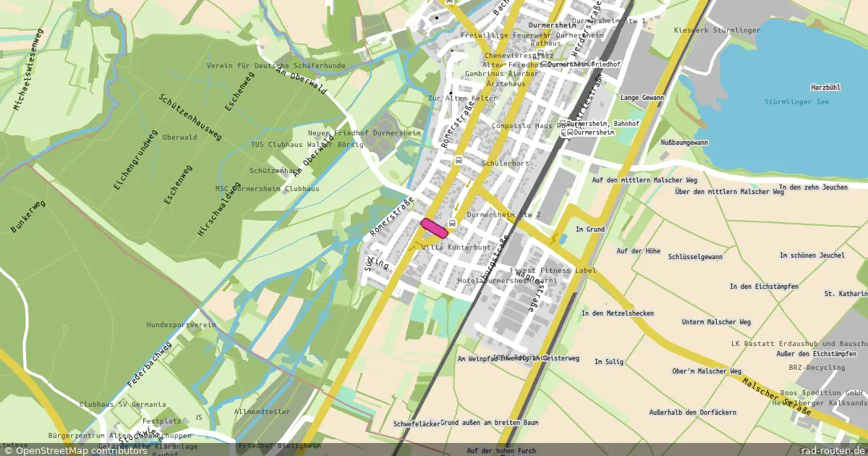Click the Villa Kunterbunt label
This screenshot has width=868, height=456.
coord(456,248)
